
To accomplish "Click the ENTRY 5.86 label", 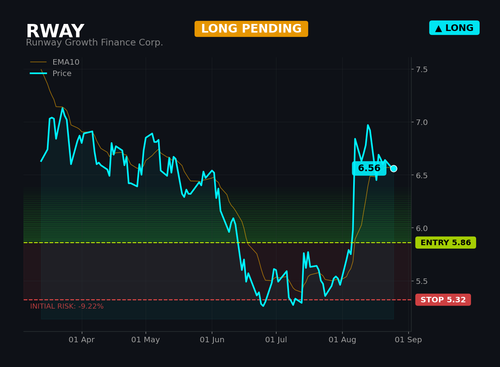I will (x=446, y=242).
